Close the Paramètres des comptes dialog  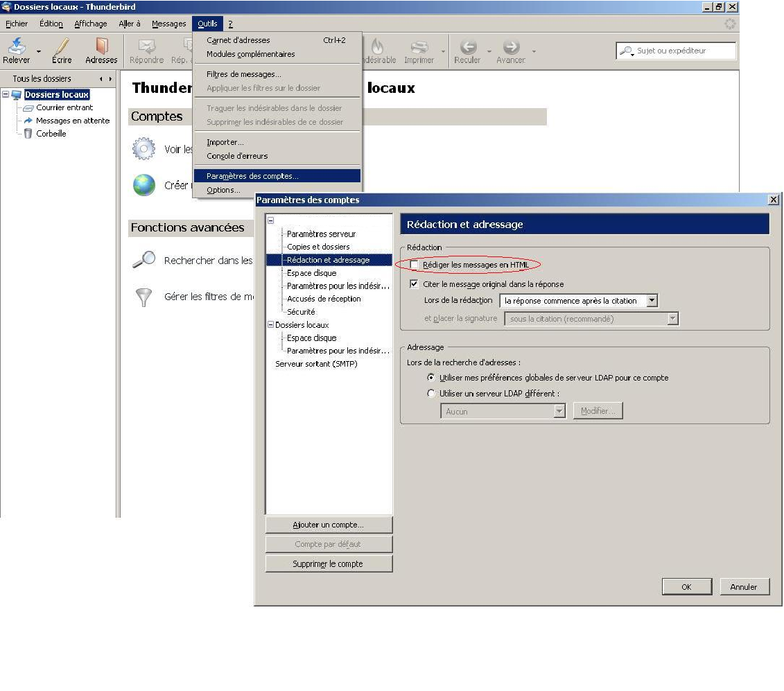(x=773, y=200)
